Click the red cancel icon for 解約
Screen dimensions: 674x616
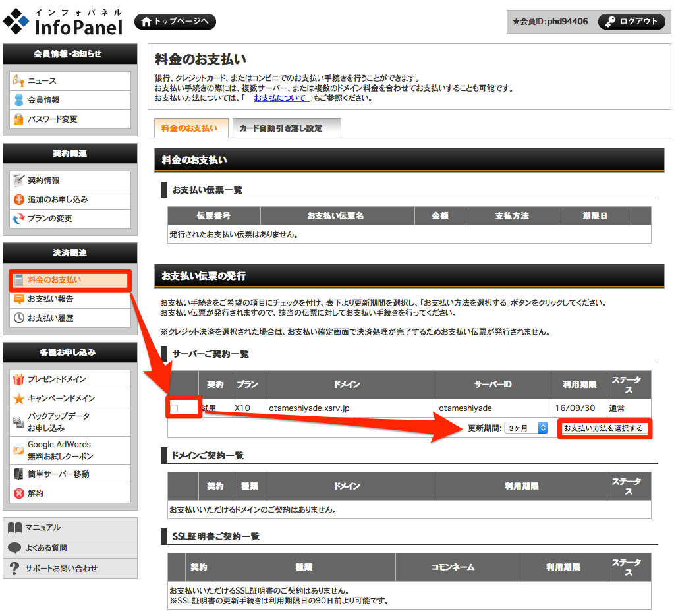click(18, 493)
